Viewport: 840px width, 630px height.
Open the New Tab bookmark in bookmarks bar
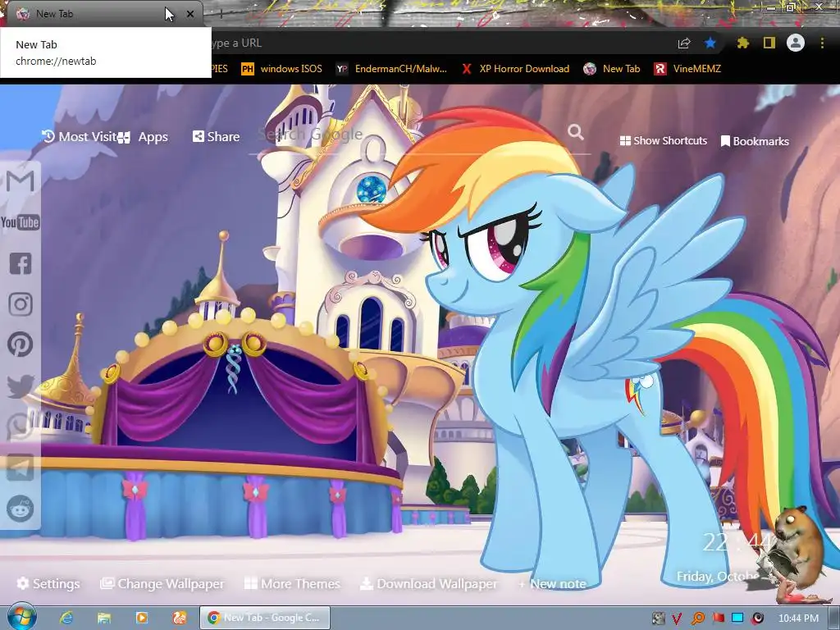612,69
